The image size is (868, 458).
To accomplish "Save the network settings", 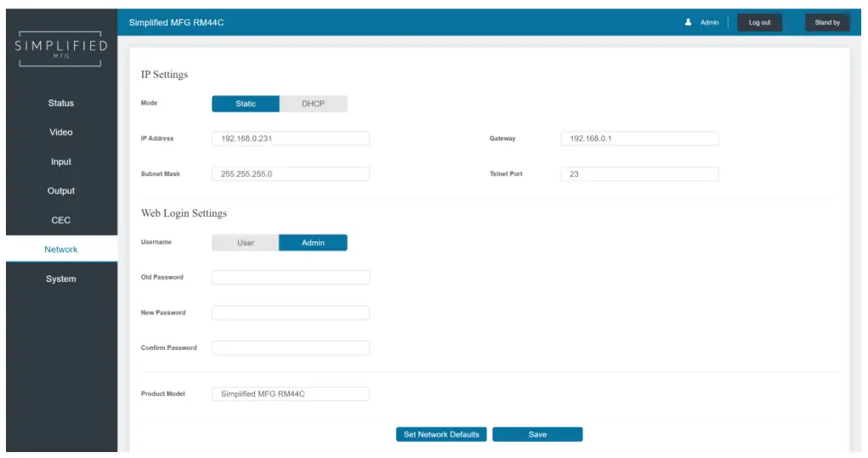I will pyautogui.click(x=537, y=434).
